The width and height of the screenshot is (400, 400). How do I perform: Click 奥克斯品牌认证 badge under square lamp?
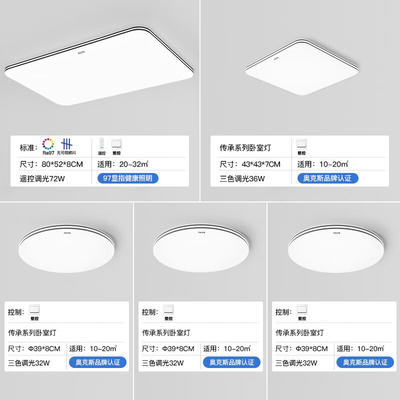point(328,178)
